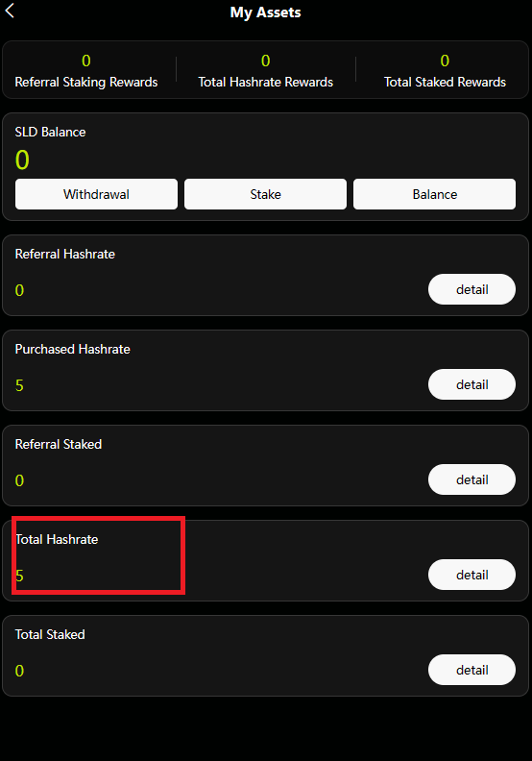Click the Total Staked card label
The image size is (532, 761).
tap(50, 634)
